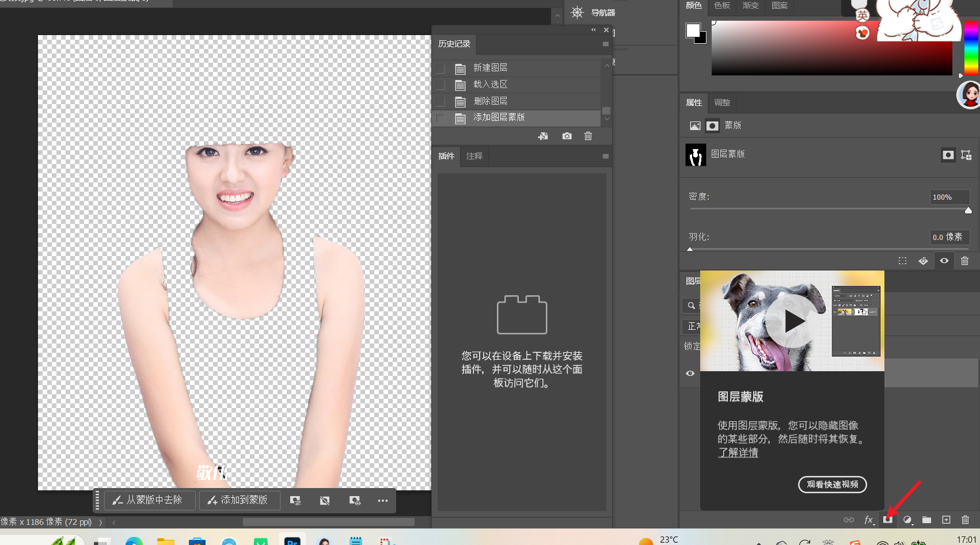Toggle mask visibility eye in Properties panel
The width and height of the screenshot is (980, 545).
coord(944,261)
